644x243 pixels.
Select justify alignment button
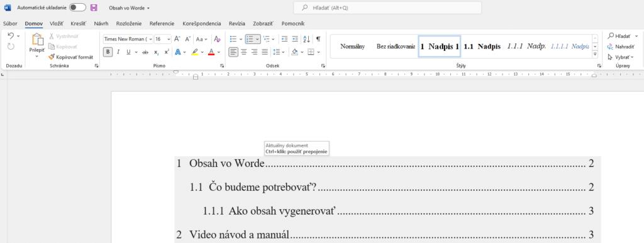coord(265,52)
